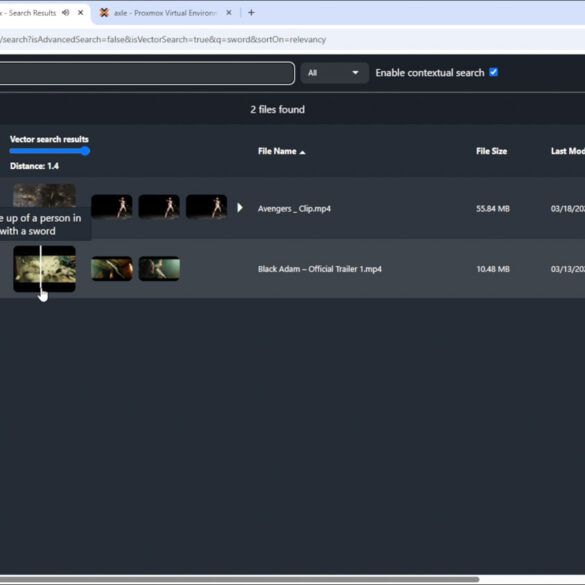
Task: Click the tab audio mute speaker icon
Action: coord(66,13)
